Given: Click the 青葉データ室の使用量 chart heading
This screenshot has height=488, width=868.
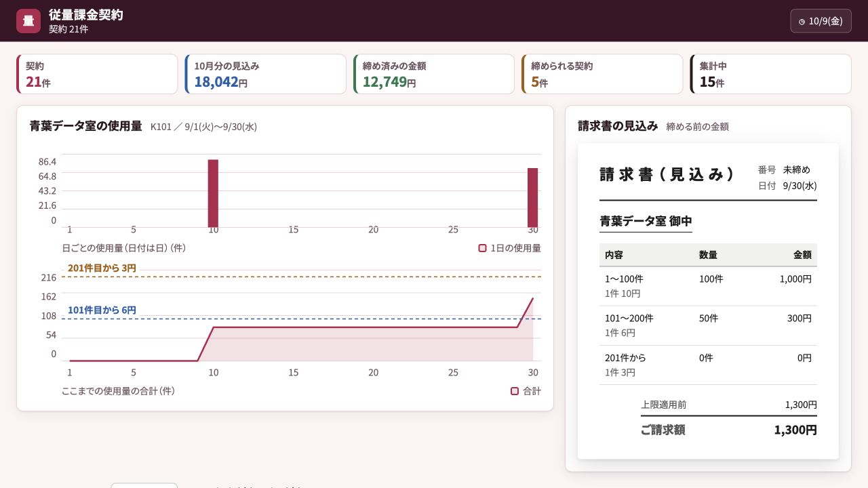Looking at the screenshot, I should 85,126.
